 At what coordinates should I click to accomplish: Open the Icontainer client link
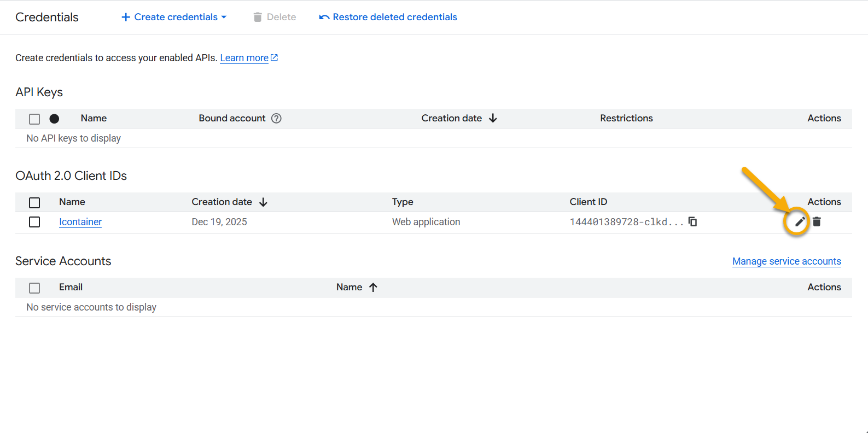point(80,222)
